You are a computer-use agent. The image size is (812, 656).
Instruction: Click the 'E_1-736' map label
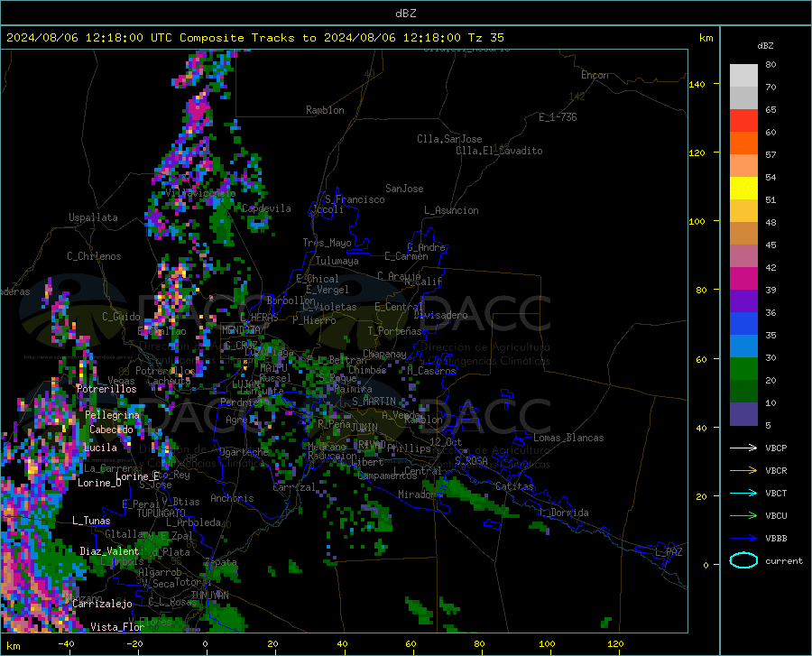(558, 117)
